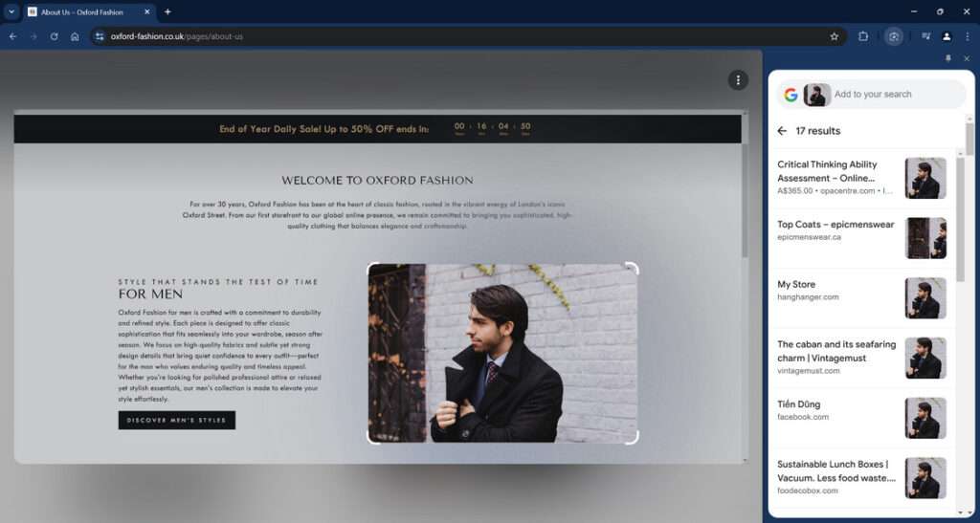The width and height of the screenshot is (980, 523).
Task: Click the Google Lens toolbar icon
Action: click(x=894, y=37)
